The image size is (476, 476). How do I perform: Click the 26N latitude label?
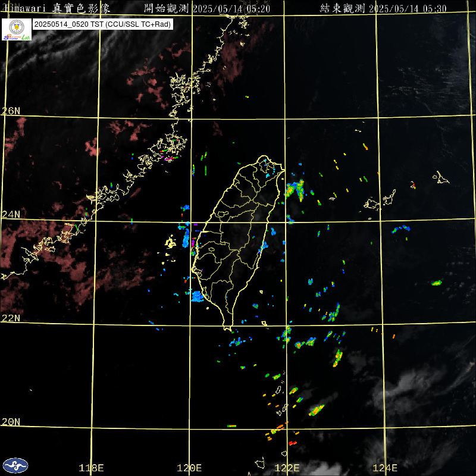click(11, 111)
